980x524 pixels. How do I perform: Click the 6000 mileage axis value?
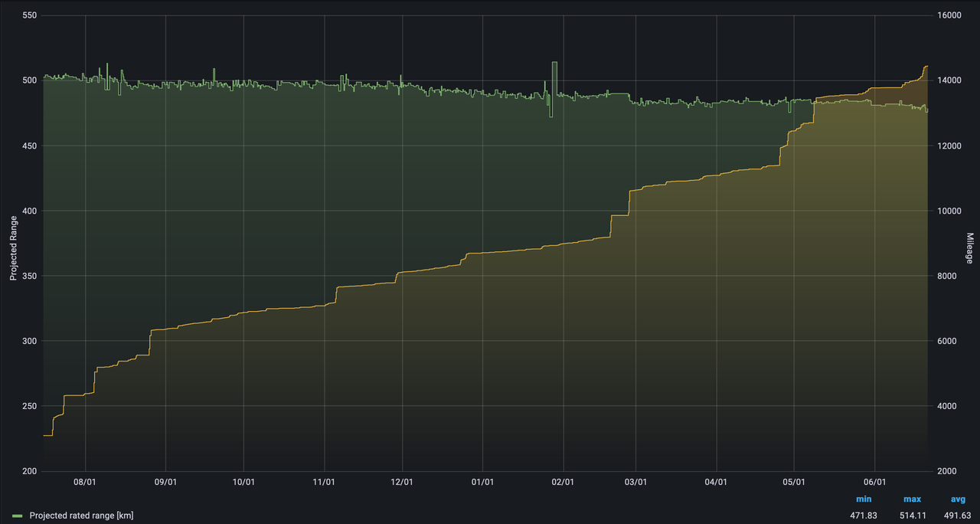[946, 341]
